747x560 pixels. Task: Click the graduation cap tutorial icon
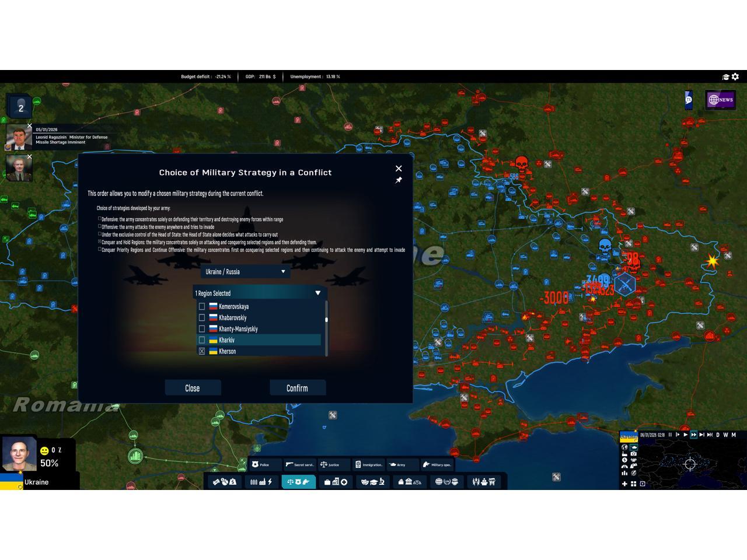tap(726, 77)
